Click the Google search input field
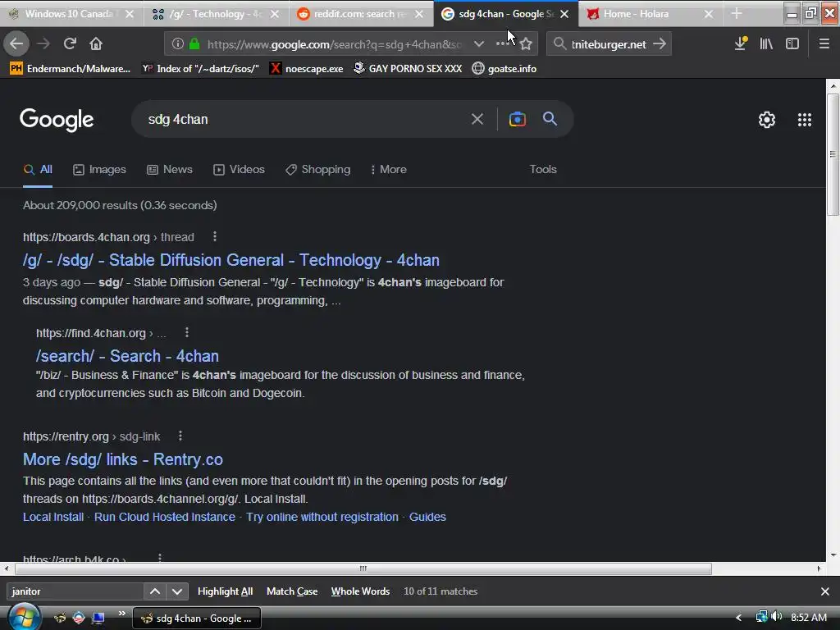Screen dimensions: 840x630 click(305, 119)
